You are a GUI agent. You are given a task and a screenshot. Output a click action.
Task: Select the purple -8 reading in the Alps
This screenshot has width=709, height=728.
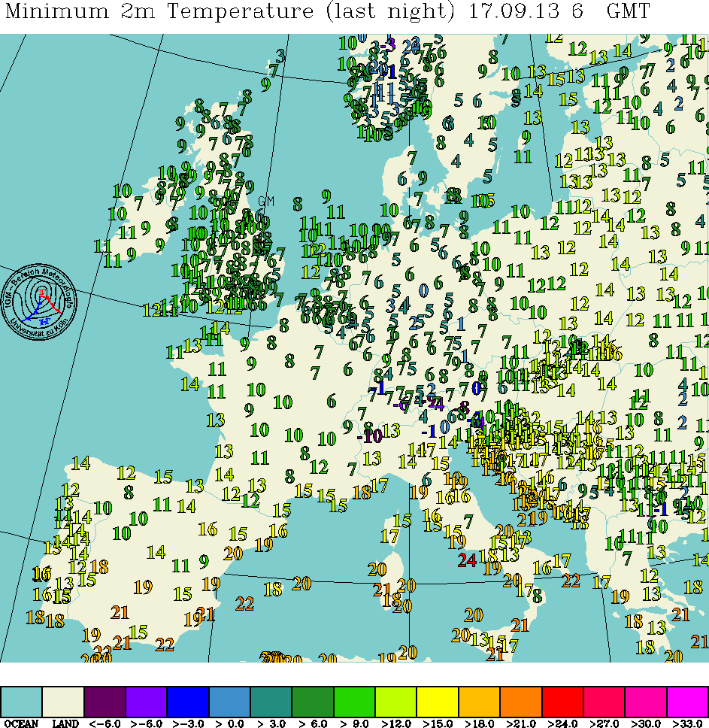click(463, 407)
